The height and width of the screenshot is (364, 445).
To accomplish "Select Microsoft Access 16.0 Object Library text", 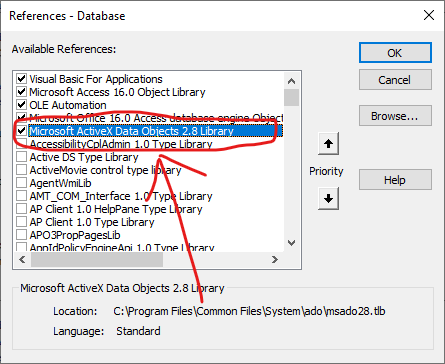I will [117, 92].
